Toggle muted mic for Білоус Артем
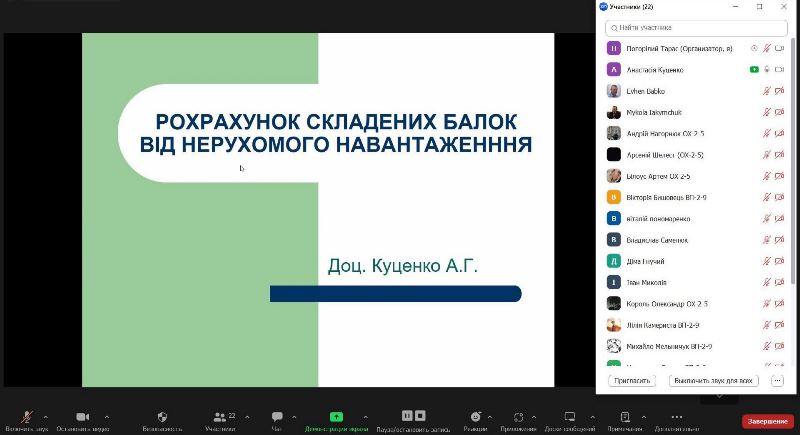This screenshot has height=435, width=800. pos(766,176)
